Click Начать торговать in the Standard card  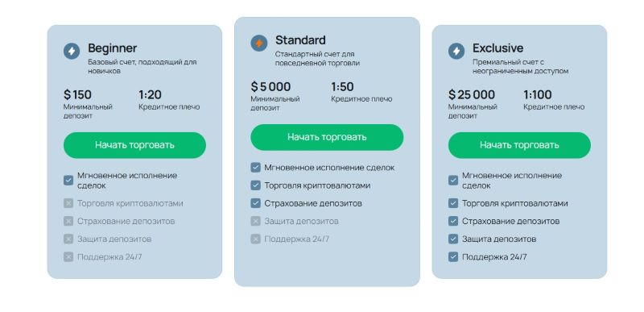pyautogui.click(x=327, y=137)
